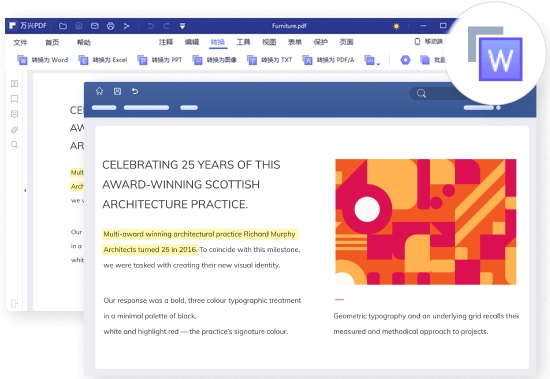This screenshot has height=379, width=550.
Task: Switch to the 注释 ribbon tab
Action: [x=166, y=42]
